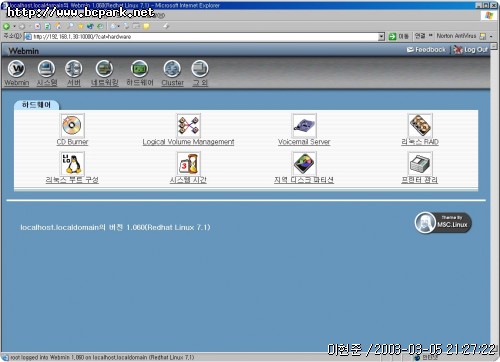Image resolution: width=500 pixels, height=362 pixels.
Task: Select the 하드웨어 tab above the module list
Action: 36,105
